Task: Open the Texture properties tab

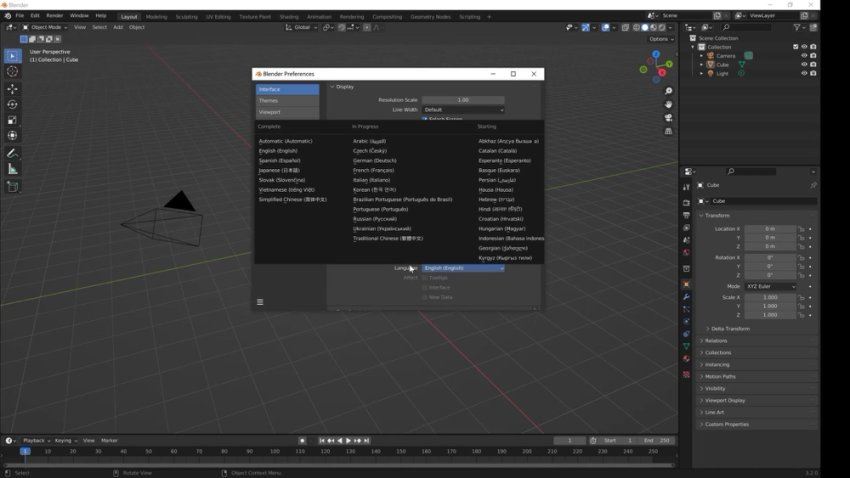Action: tap(686, 374)
